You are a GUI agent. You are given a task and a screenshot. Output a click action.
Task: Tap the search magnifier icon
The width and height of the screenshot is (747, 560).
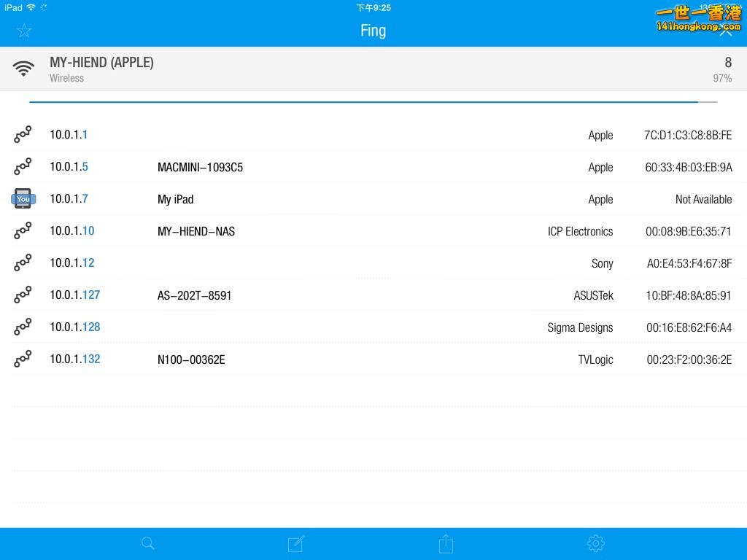tap(148, 543)
